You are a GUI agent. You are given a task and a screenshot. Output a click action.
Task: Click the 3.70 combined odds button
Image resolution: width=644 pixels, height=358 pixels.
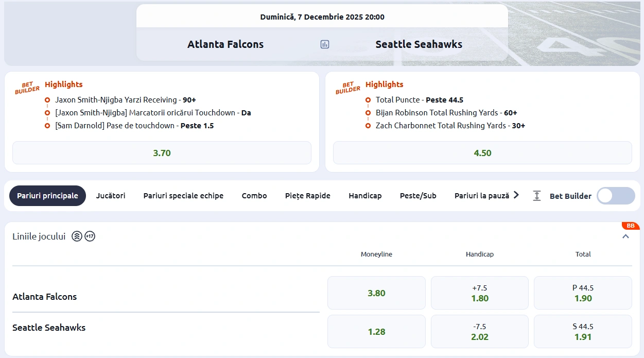coord(162,152)
